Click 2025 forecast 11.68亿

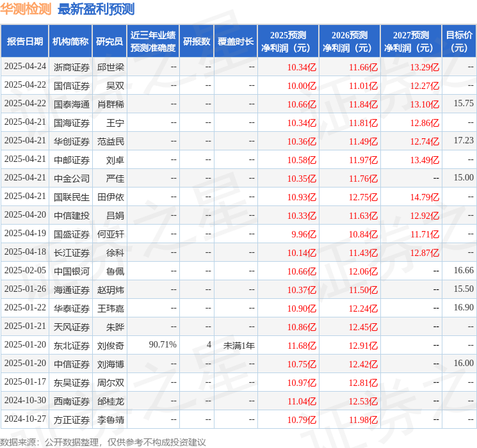tap(302, 346)
